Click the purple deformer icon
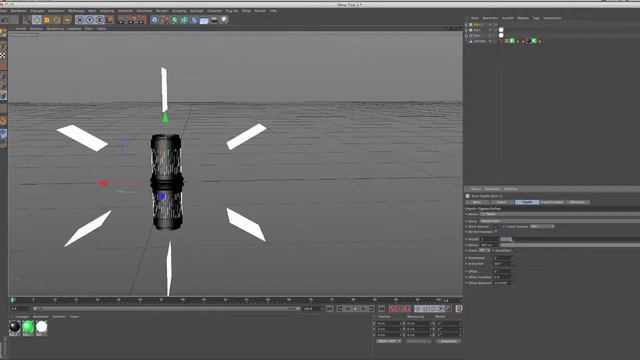640x360 pixels. [x=194, y=20]
